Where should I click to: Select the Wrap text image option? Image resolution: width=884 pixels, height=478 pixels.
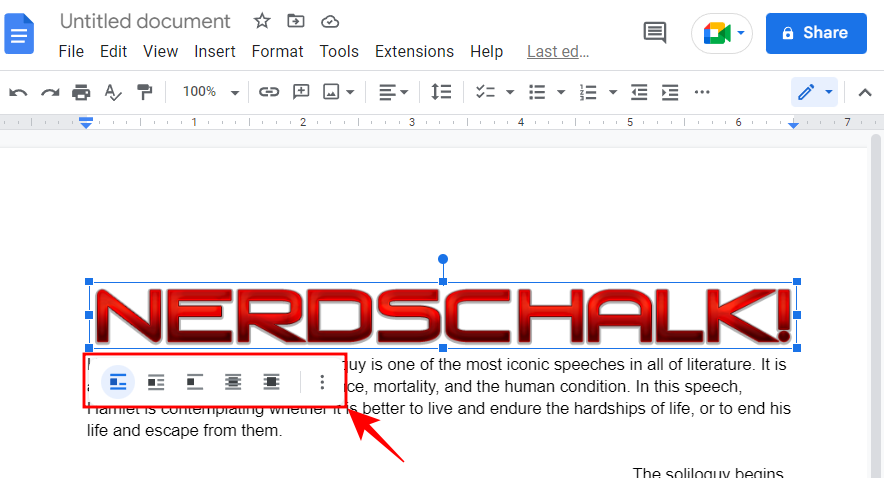[156, 382]
